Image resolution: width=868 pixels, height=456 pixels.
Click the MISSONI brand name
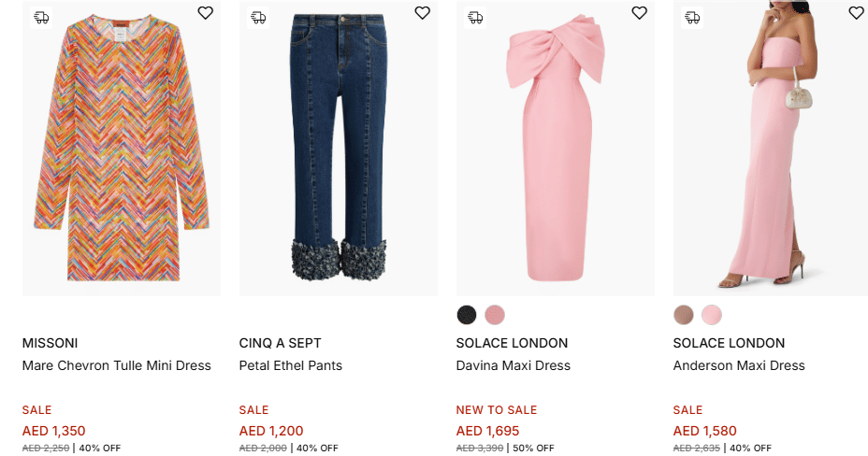point(51,343)
